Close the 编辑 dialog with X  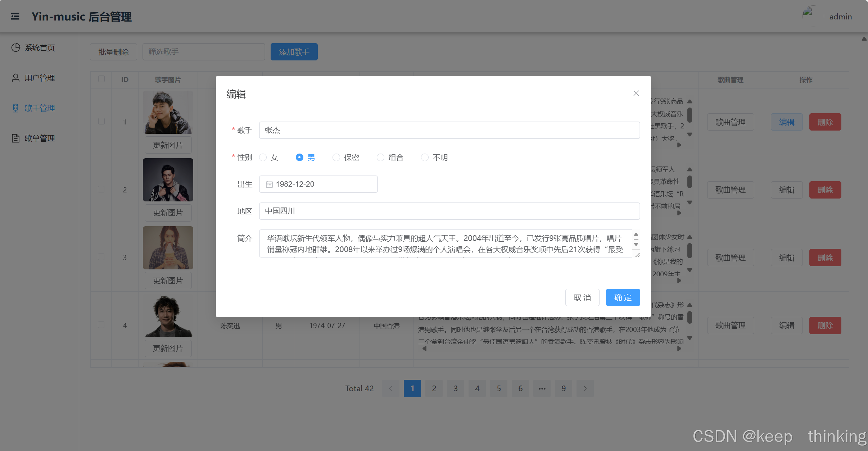pyautogui.click(x=636, y=94)
